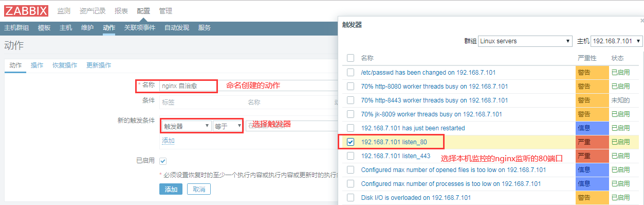Open the 触发器 condition type dropdown
Image resolution: width=644 pixels, height=205 pixels.
pyautogui.click(x=186, y=126)
